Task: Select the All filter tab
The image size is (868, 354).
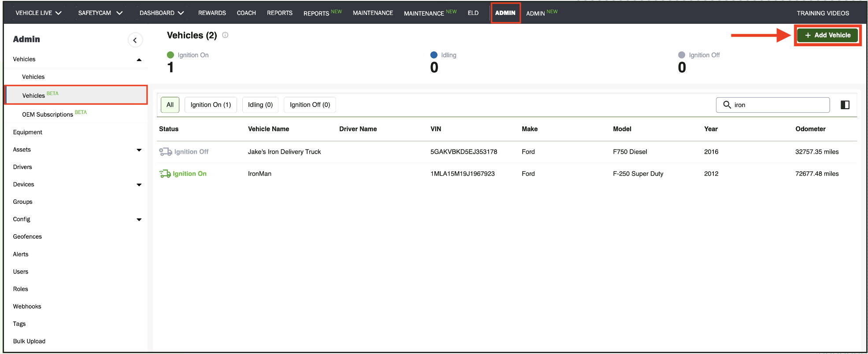Action: pyautogui.click(x=170, y=105)
